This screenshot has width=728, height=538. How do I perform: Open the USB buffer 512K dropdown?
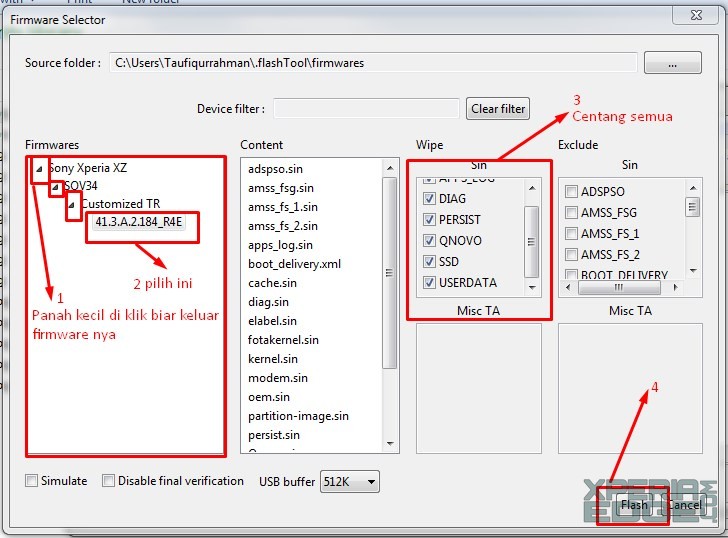(350, 482)
